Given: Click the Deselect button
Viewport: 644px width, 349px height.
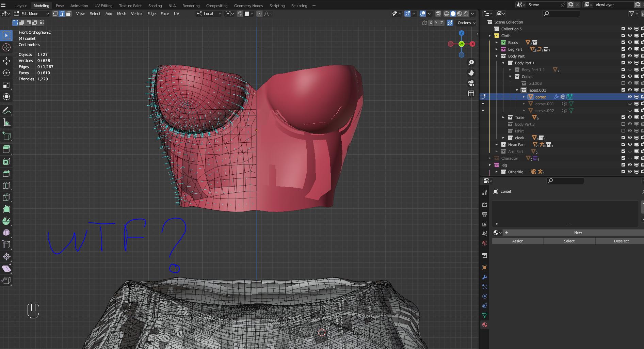Looking at the screenshot, I should (x=621, y=241).
